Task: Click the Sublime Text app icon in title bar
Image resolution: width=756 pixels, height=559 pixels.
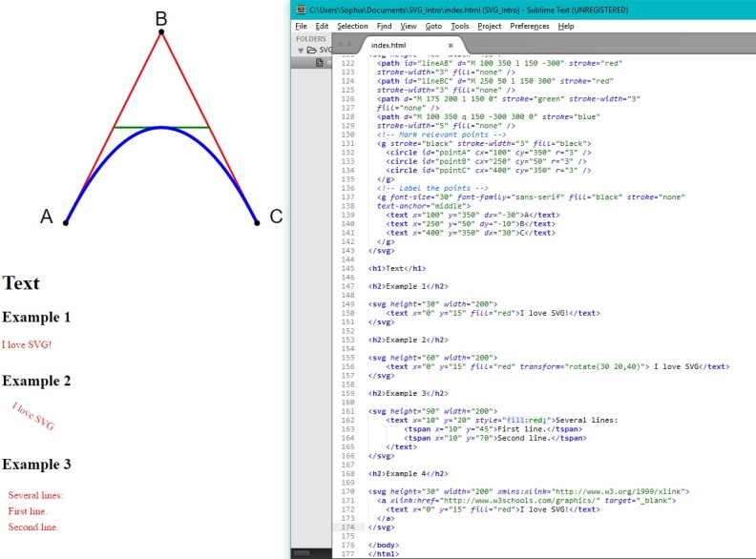Action: click(301, 10)
